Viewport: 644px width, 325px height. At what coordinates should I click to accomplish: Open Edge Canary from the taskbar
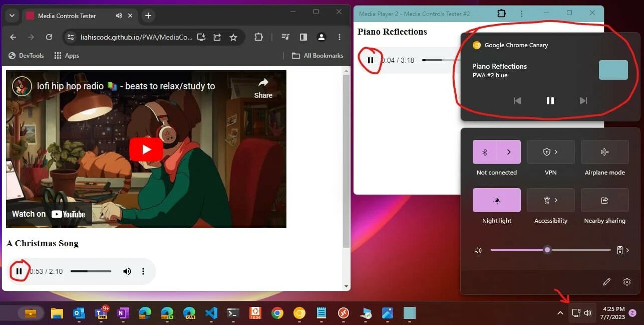(x=189, y=313)
